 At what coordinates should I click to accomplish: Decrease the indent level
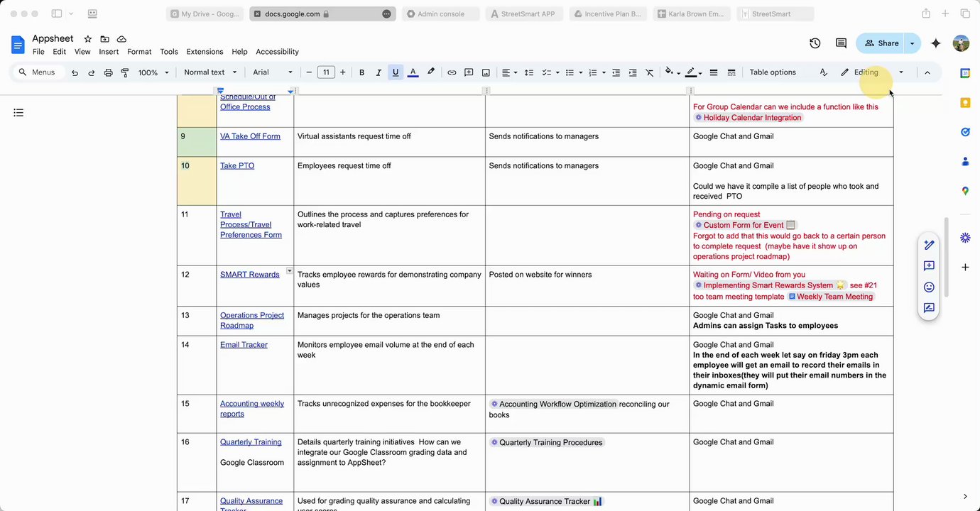click(616, 72)
